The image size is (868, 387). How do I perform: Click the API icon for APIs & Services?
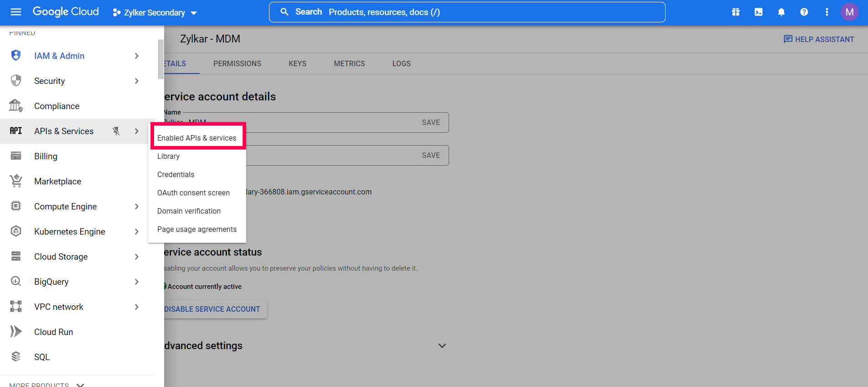point(16,131)
